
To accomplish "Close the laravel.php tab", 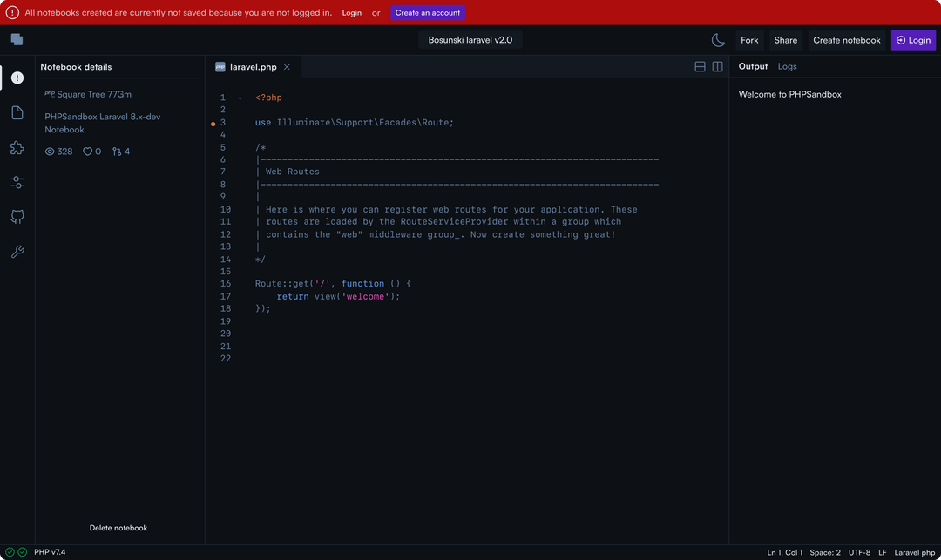I will click(x=287, y=67).
